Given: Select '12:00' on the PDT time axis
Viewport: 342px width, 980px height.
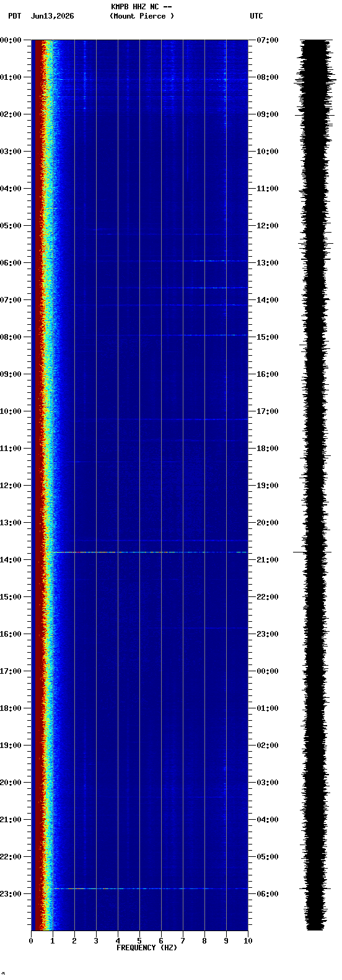Looking at the screenshot, I should [x=11, y=486].
